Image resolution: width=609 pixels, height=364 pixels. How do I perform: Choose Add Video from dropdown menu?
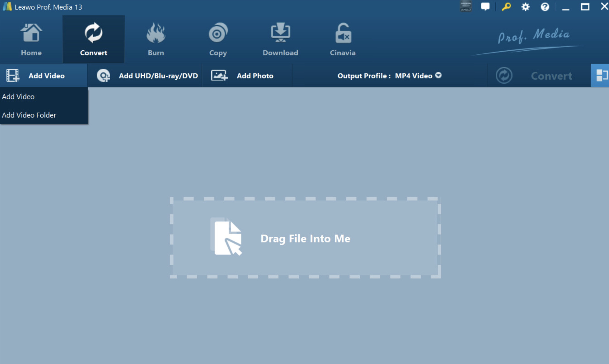tap(44, 97)
